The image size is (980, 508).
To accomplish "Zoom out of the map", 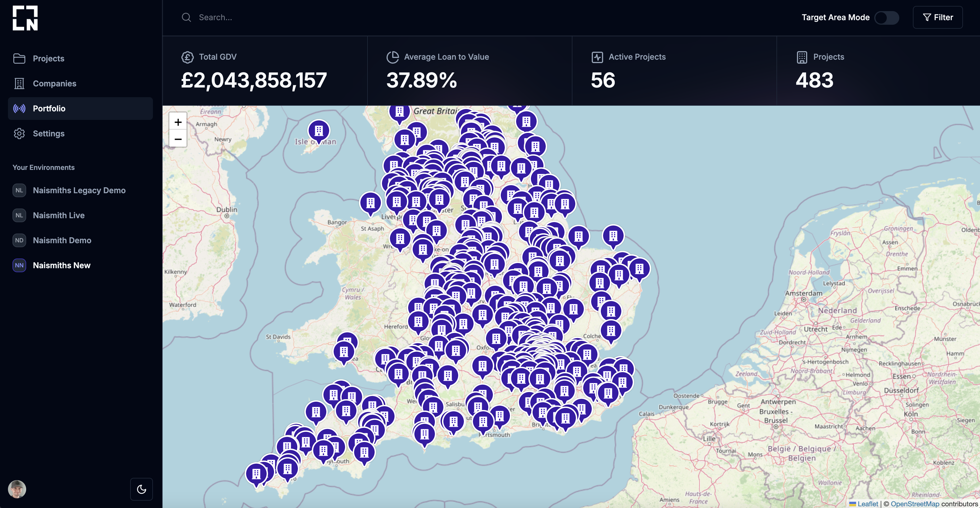I will (x=178, y=139).
